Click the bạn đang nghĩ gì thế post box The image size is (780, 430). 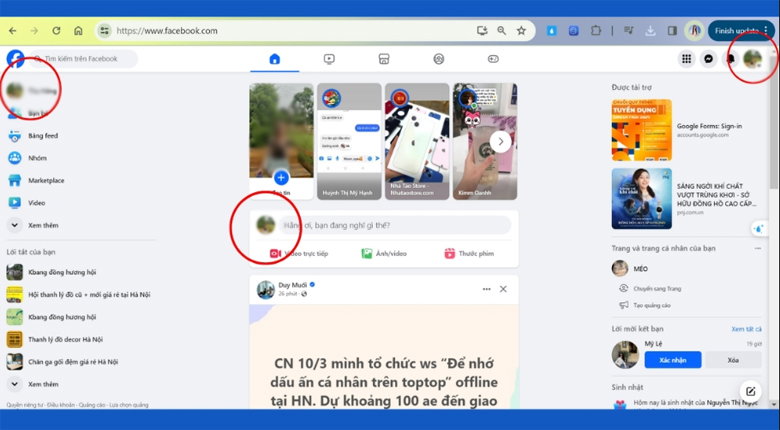(x=395, y=225)
